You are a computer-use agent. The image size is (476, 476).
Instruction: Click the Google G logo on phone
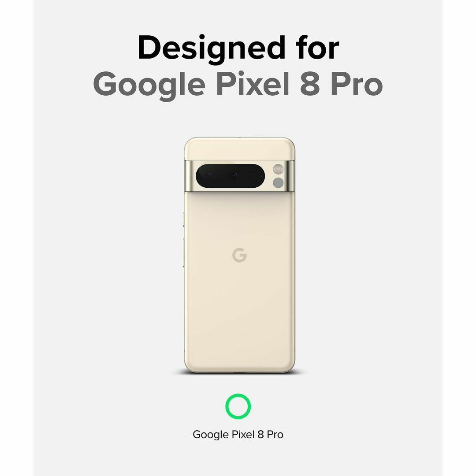(239, 255)
